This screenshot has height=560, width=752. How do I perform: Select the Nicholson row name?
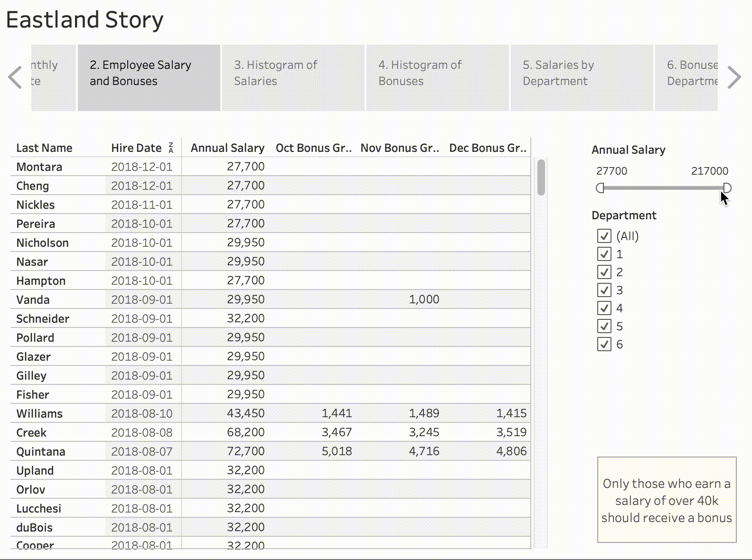[42, 243]
